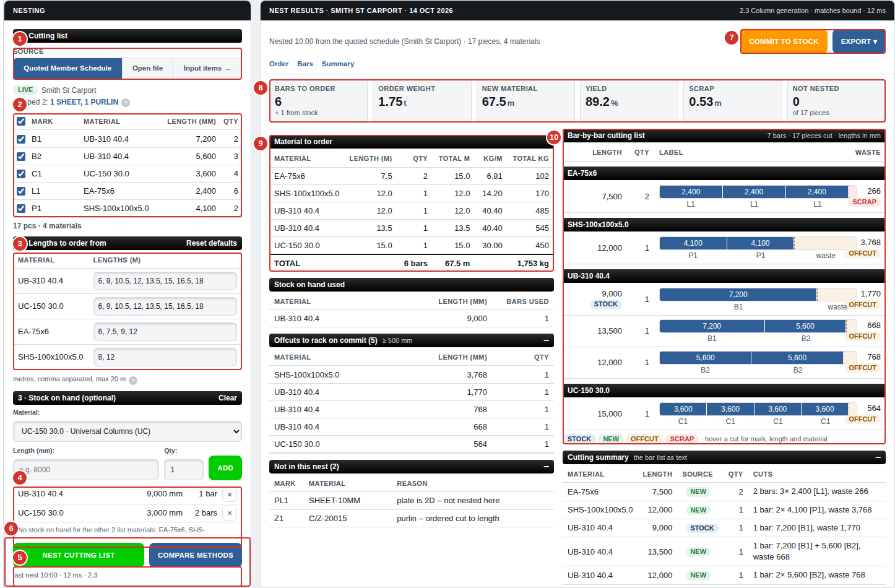The height and width of the screenshot is (588, 895).
Task: Collapse the Offcuts to rack on commit section
Action: [546, 340]
